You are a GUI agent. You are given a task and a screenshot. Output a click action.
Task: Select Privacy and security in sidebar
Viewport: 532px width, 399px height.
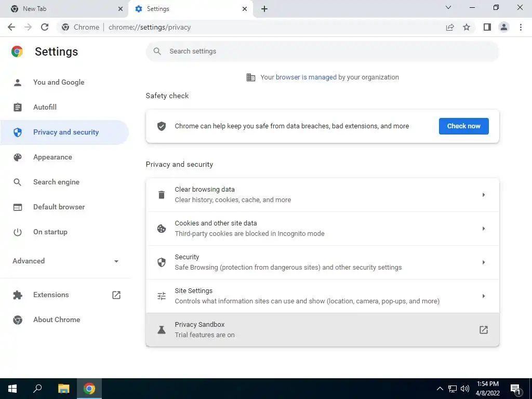64,132
